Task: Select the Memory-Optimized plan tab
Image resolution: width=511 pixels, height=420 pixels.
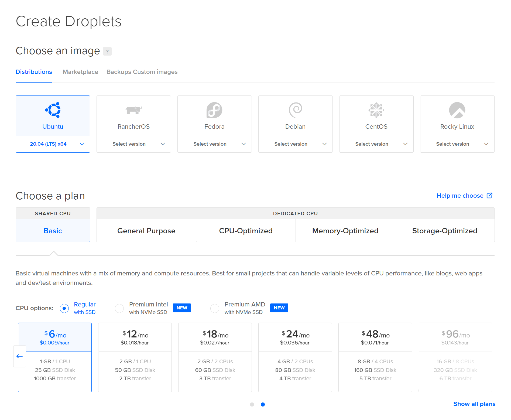Action: point(345,231)
